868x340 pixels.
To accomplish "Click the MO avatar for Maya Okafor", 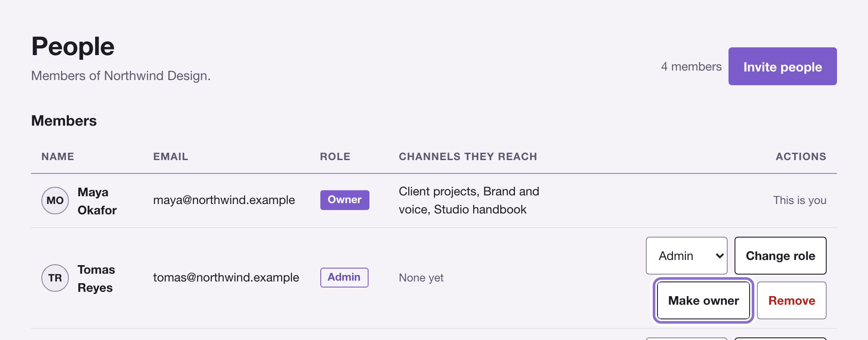I will click(55, 201).
